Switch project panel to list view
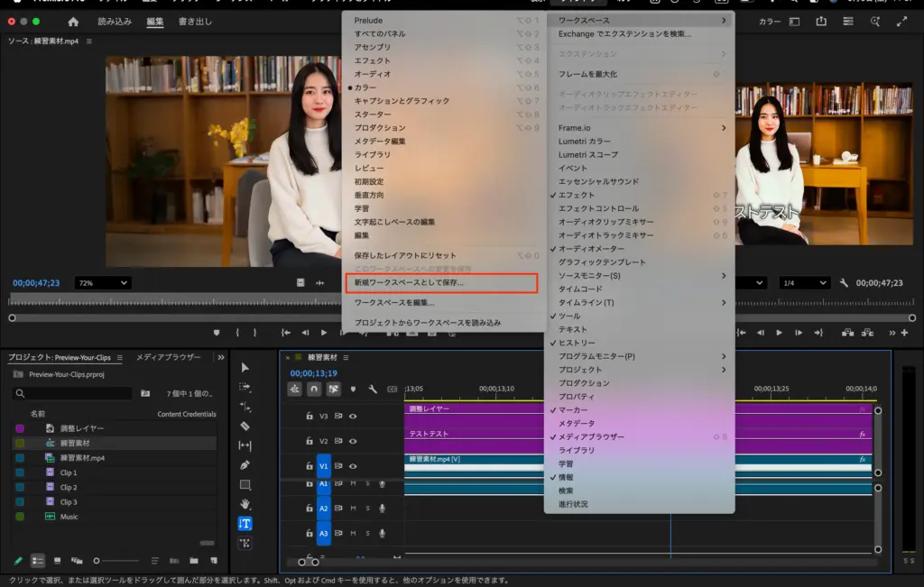Image resolution: width=924 pixels, height=587 pixels. tap(38, 561)
